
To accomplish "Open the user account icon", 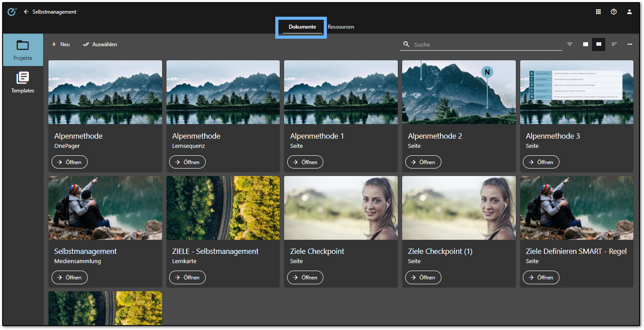I will 629,12.
